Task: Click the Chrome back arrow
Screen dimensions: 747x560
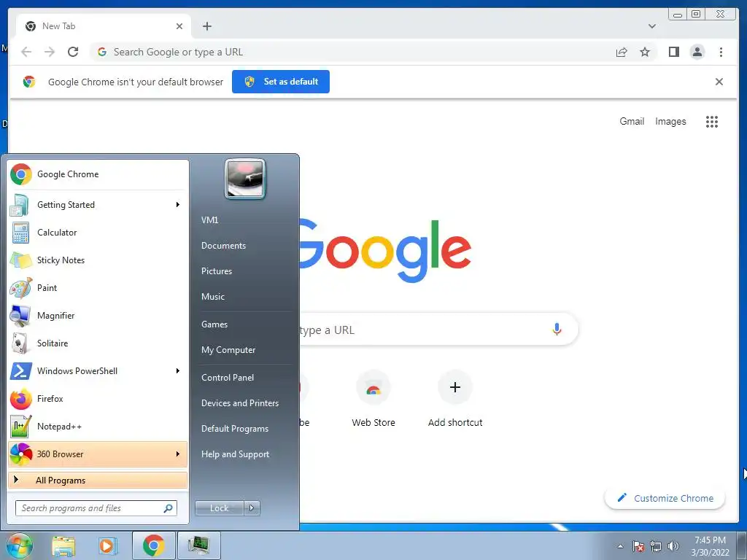Action: click(x=26, y=52)
